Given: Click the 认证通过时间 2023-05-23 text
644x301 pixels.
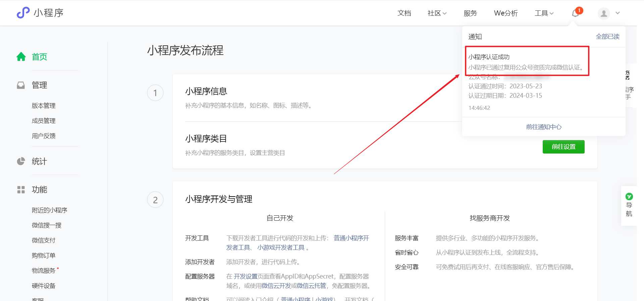Looking at the screenshot, I should point(505,86).
